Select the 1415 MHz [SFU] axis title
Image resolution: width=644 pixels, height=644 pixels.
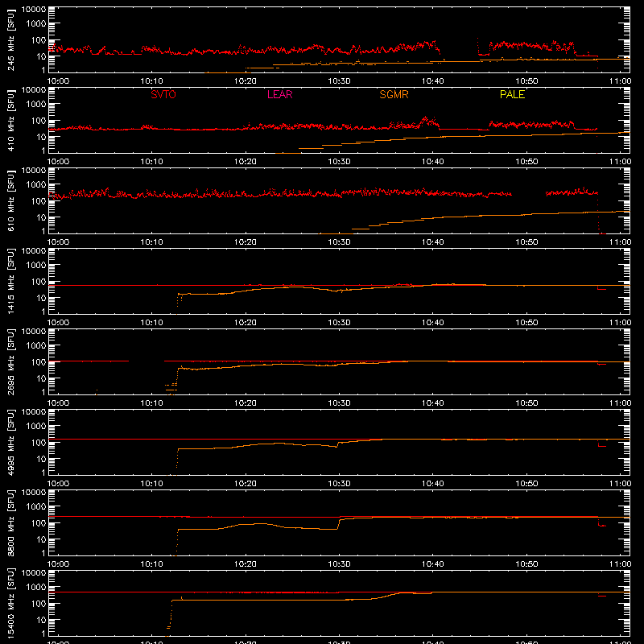click(x=10, y=281)
